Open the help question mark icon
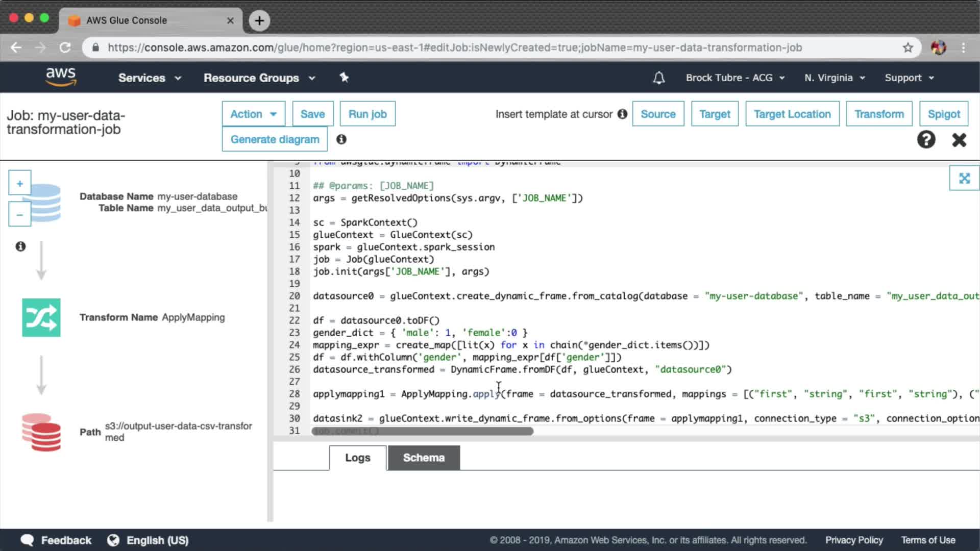This screenshot has height=551, width=980. (x=926, y=139)
